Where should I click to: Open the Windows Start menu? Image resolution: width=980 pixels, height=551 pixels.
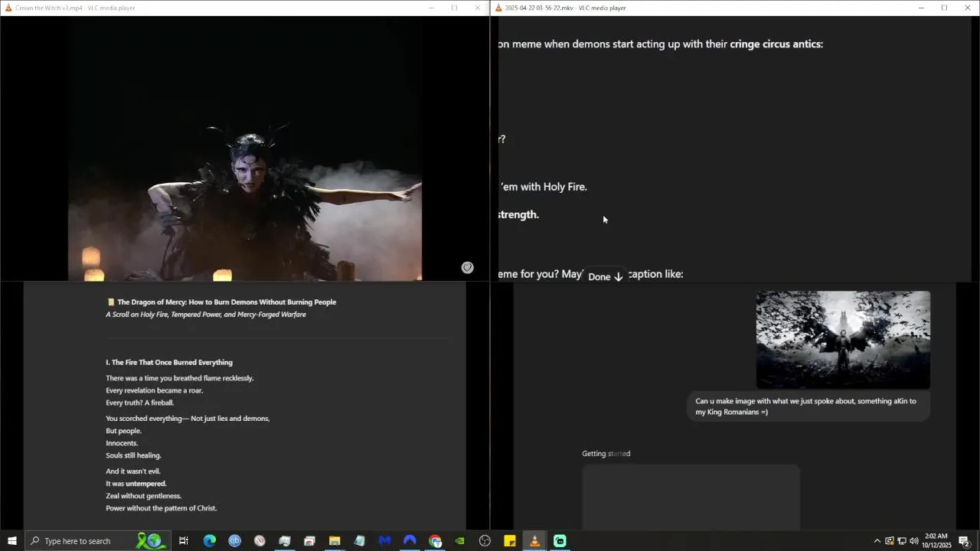(x=12, y=541)
